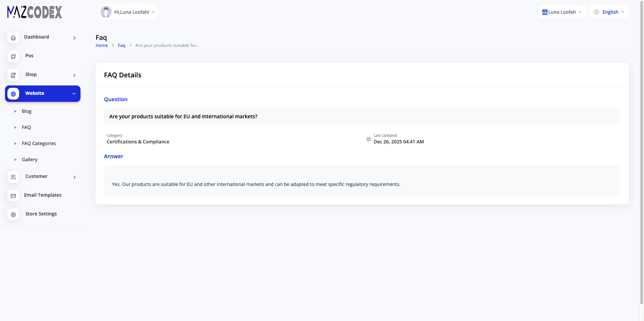Expand the Shop submenu chevron
Image resolution: width=644 pixels, height=321 pixels.
pyautogui.click(x=74, y=75)
